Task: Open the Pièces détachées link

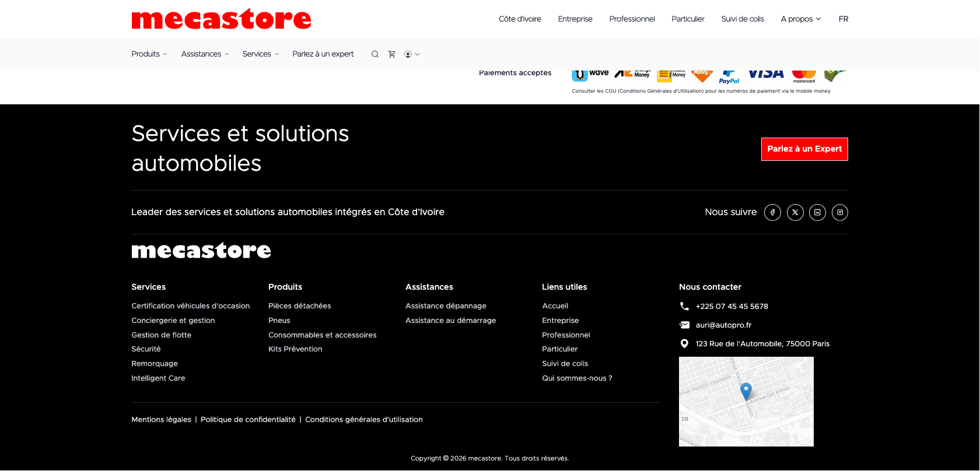Action: pos(300,306)
